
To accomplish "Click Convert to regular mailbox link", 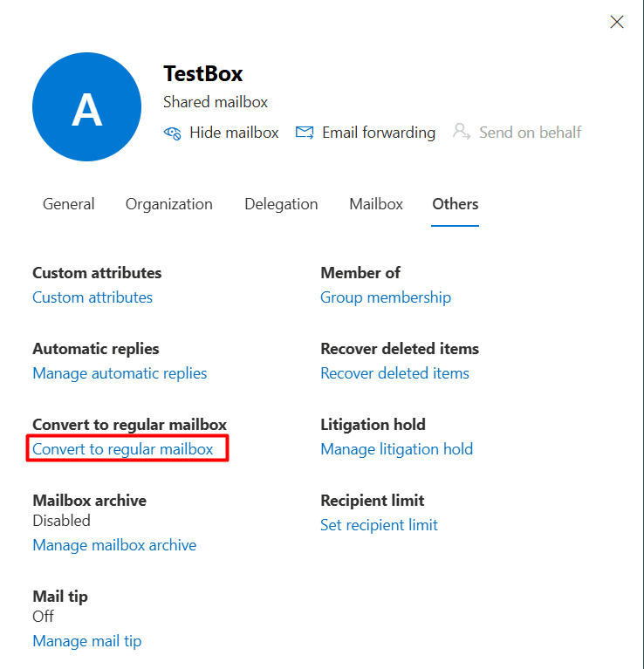I will pos(123,449).
